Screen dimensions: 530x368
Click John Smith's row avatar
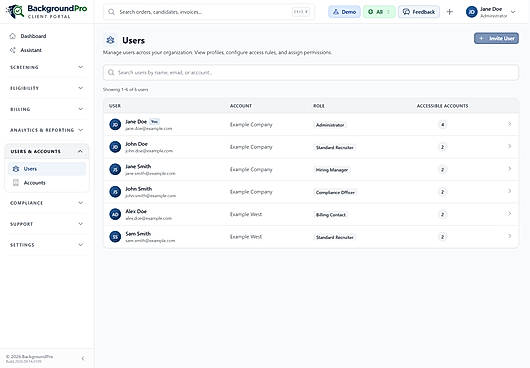point(115,192)
